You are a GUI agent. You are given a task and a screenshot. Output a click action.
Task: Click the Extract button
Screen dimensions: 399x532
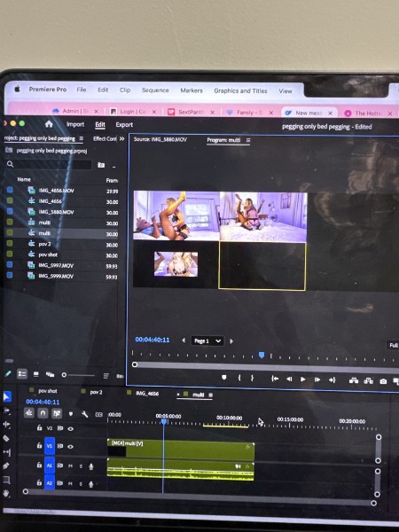pyautogui.click(x=369, y=381)
